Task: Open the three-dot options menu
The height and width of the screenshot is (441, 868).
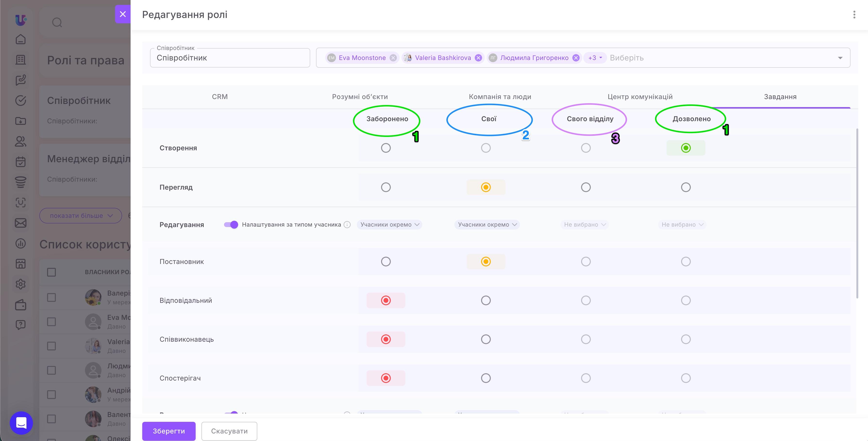Action: [854, 15]
